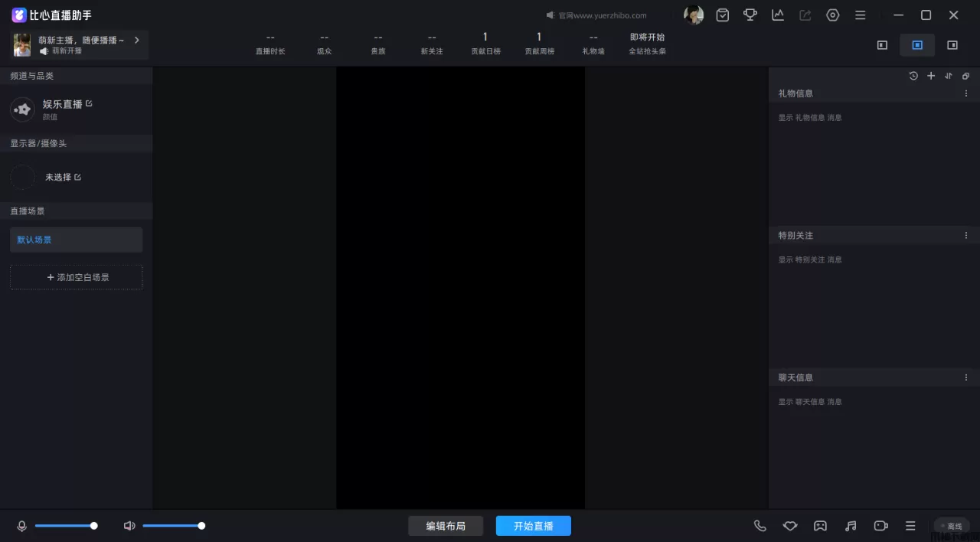980x542 pixels.
Task: Open the music note icon
Action: point(851,526)
